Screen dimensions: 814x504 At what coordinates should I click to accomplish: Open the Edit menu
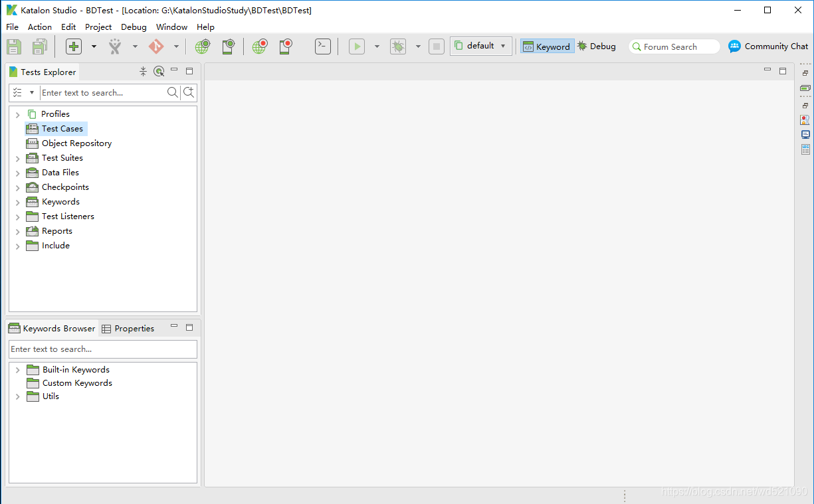click(x=68, y=27)
